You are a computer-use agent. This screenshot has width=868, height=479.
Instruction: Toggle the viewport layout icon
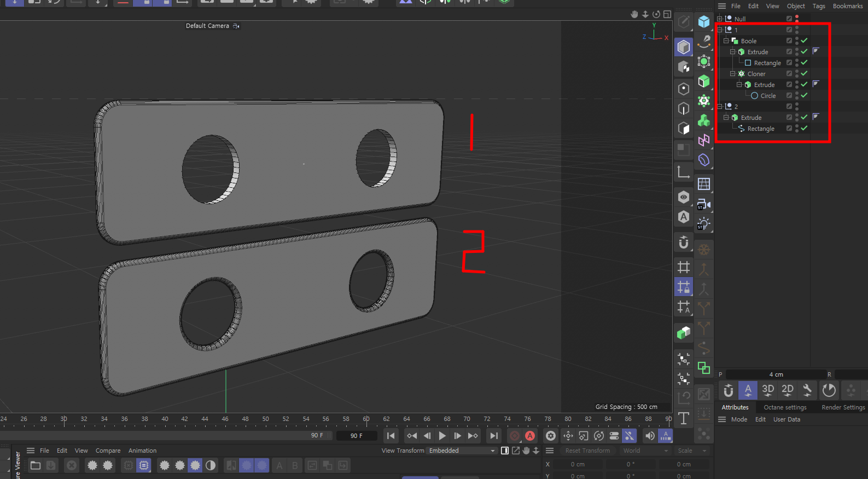coord(667,14)
